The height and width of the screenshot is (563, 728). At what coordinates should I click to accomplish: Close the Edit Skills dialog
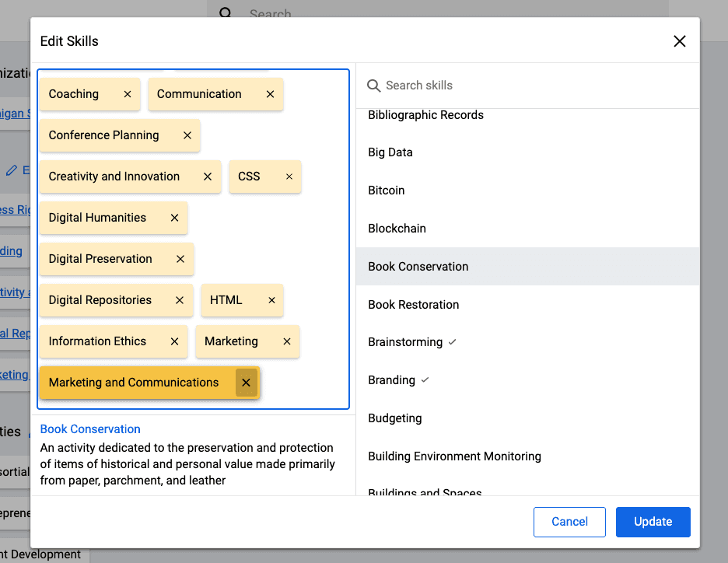click(679, 41)
